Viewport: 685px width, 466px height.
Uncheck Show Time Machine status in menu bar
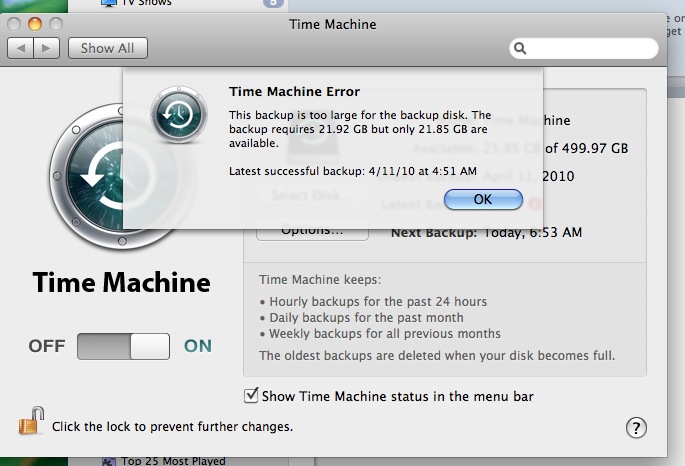(251, 396)
